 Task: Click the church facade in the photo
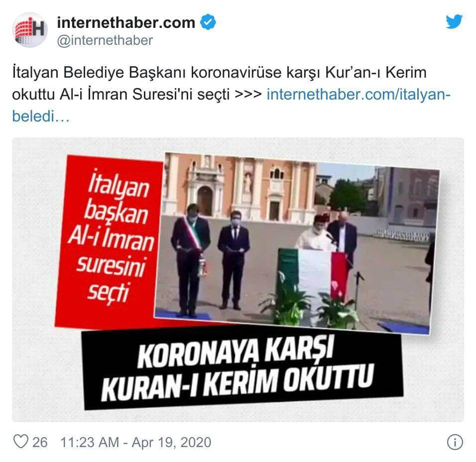pyautogui.click(x=240, y=187)
